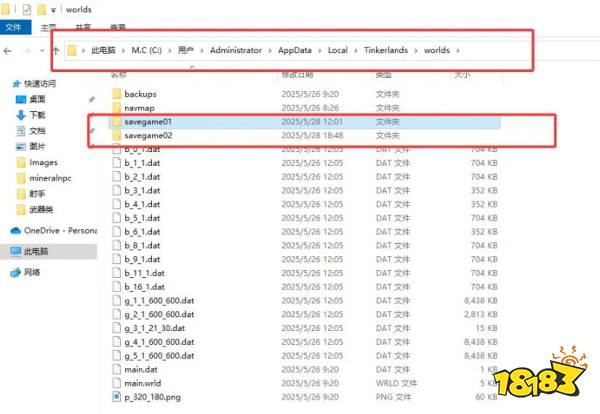Select g_5_1_600_600.dat file icon

click(117, 355)
